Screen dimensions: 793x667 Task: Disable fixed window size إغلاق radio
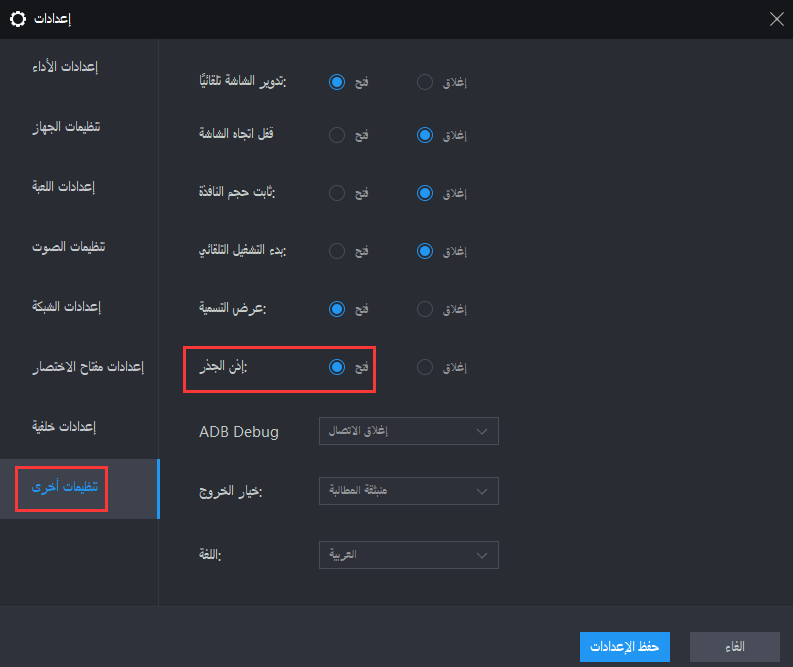pos(425,193)
